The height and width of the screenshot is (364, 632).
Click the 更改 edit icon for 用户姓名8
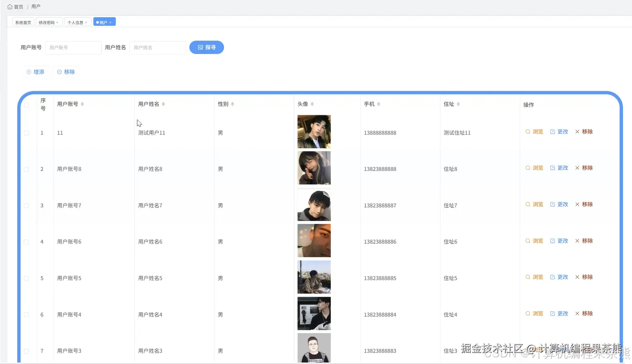tap(553, 168)
